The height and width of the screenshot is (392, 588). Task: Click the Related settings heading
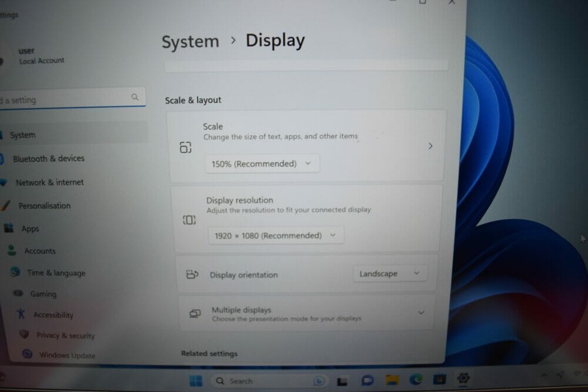point(209,353)
